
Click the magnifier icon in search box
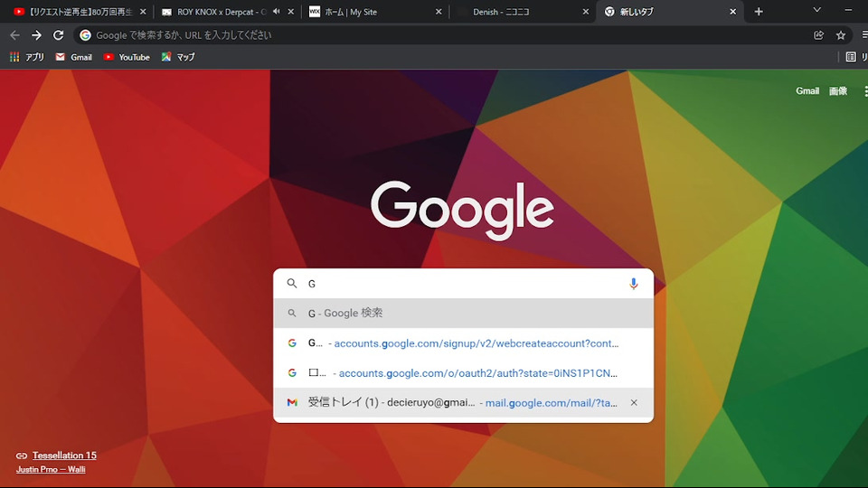click(x=292, y=283)
